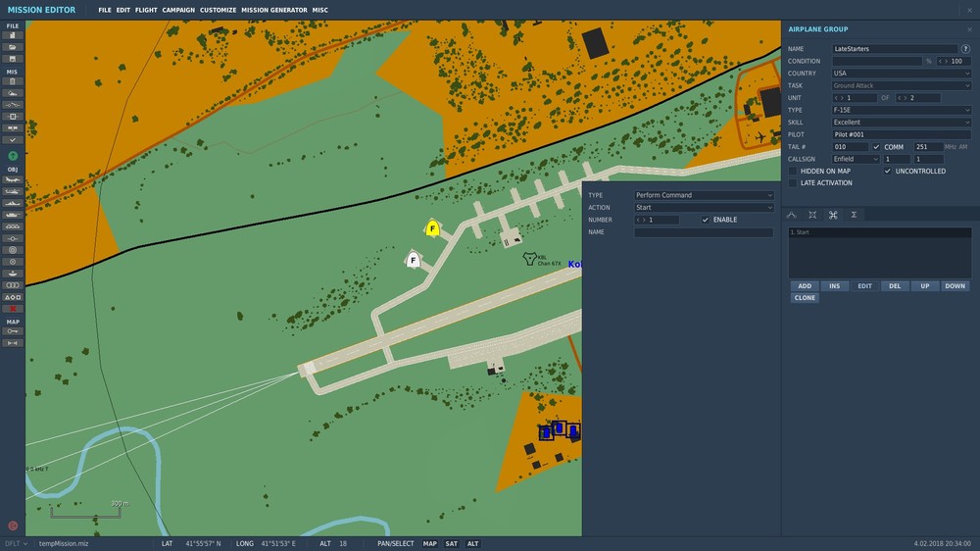
Task: Toggle the COMM checkbox
Action: coord(876,147)
